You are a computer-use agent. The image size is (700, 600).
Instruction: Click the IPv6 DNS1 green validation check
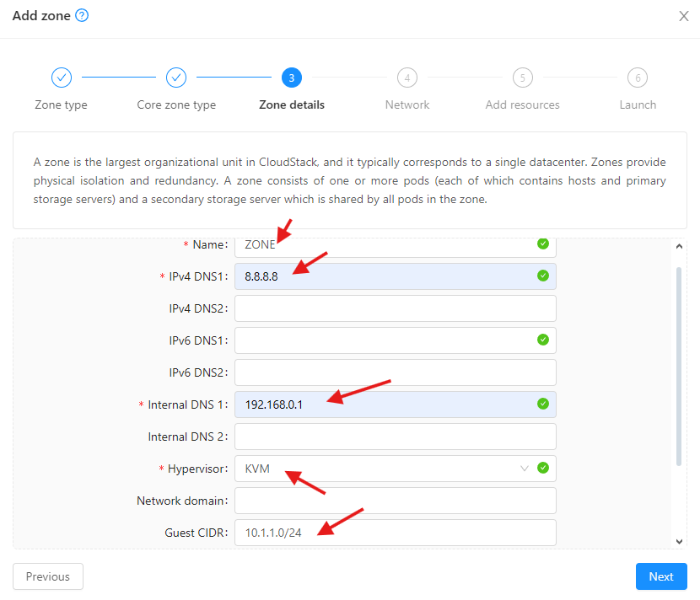tap(543, 340)
